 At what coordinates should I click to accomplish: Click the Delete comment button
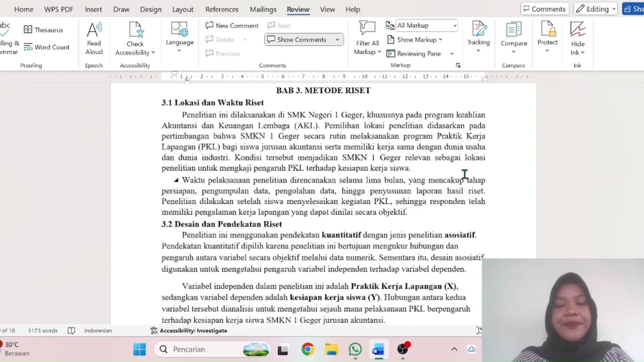pyautogui.click(x=220, y=40)
